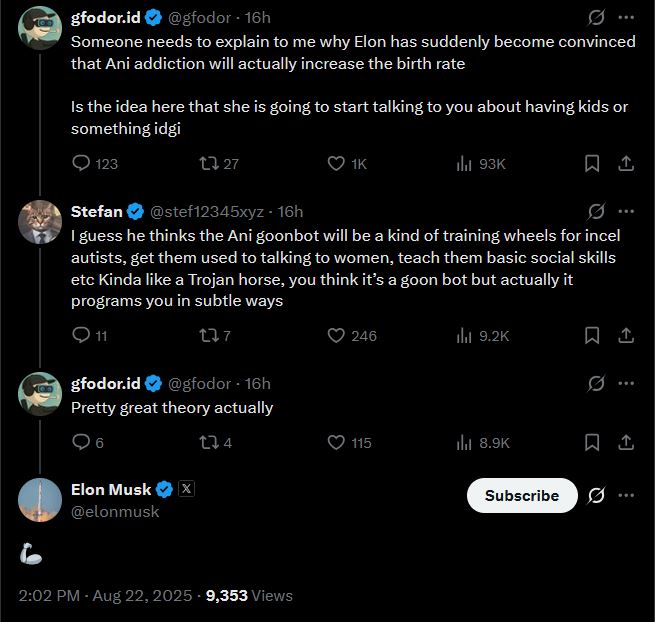655x622 pixels.
Task: Bookmark gfodor's first post
Action: point(592,164)
